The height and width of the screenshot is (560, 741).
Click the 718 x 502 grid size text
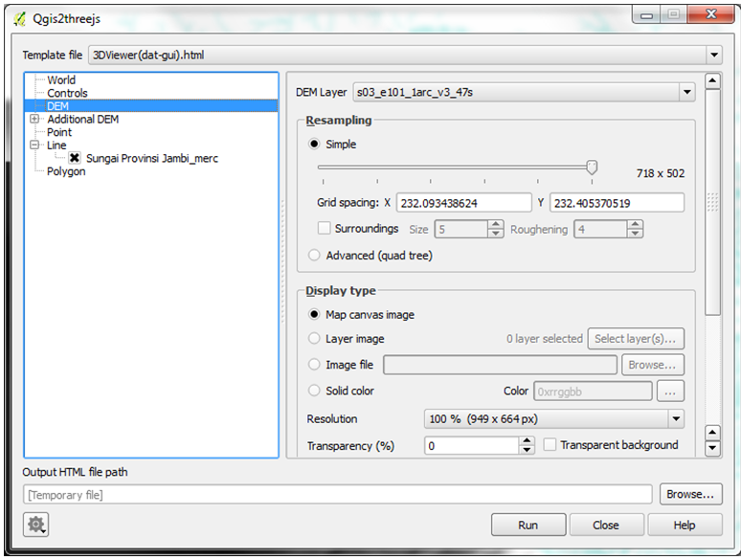click(661, 173)
